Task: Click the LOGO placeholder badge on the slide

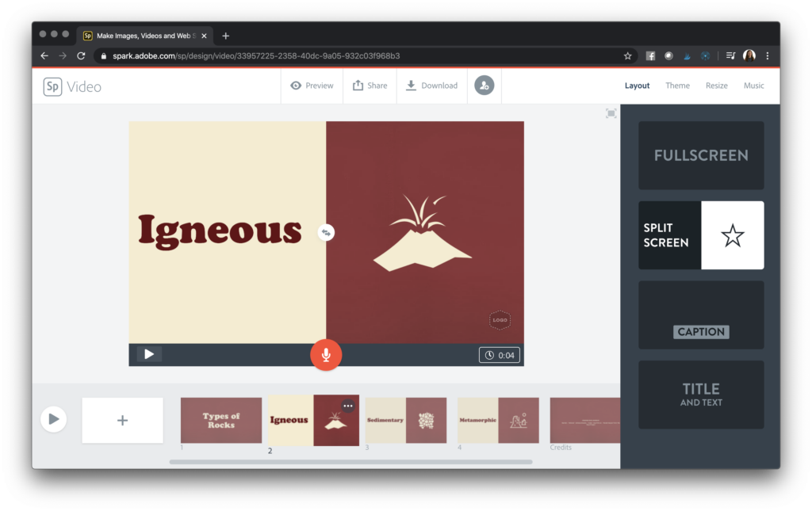Action: point(500,320)
